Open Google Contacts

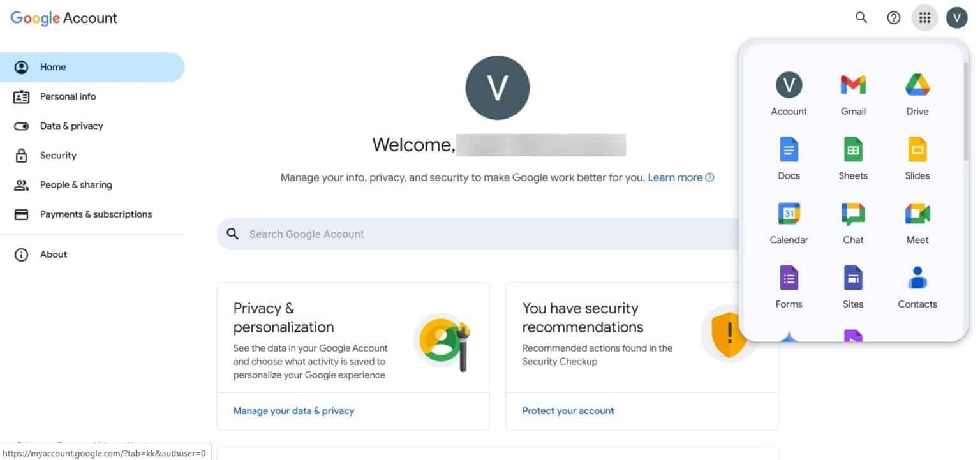[917, 285]
